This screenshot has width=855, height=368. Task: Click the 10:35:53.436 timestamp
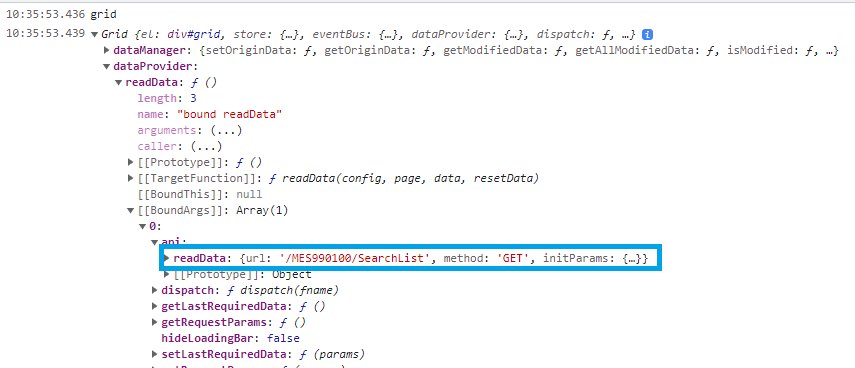click(x=45, y=15)
